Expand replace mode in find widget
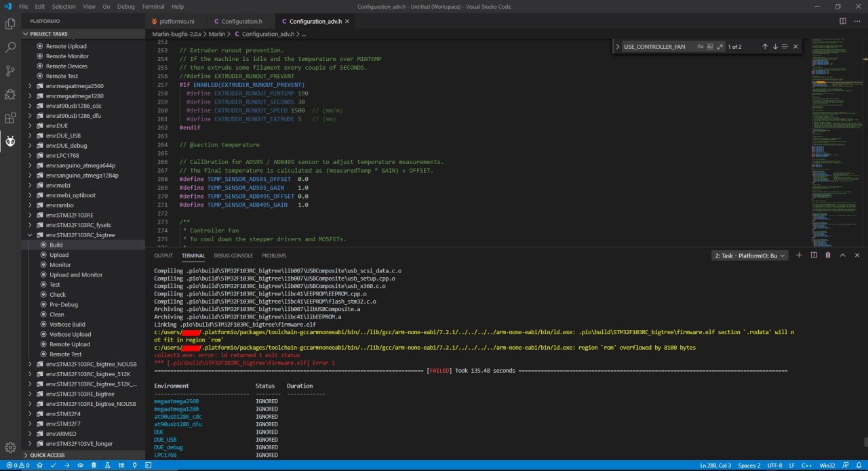 pyautogui.click(x=617, y=47)
